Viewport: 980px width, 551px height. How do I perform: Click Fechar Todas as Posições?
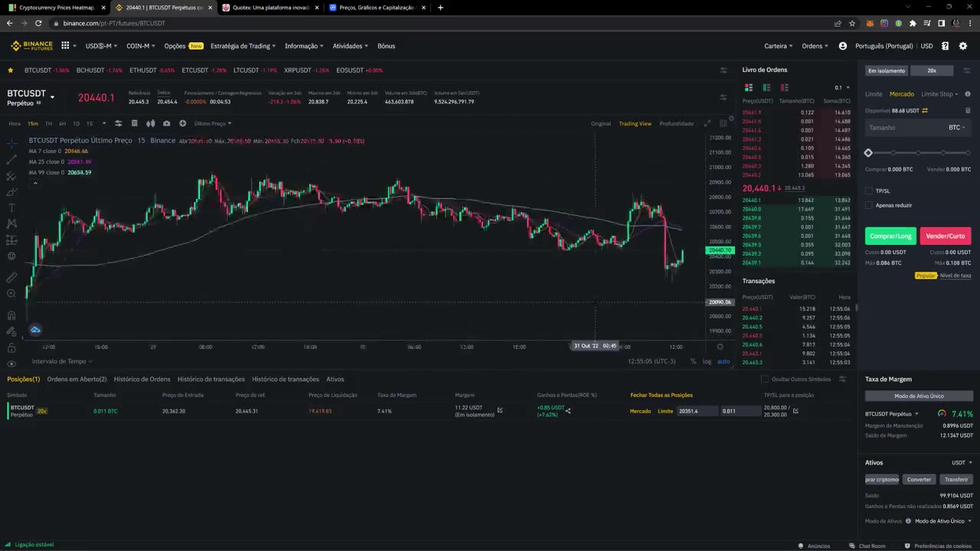point(661,395)
